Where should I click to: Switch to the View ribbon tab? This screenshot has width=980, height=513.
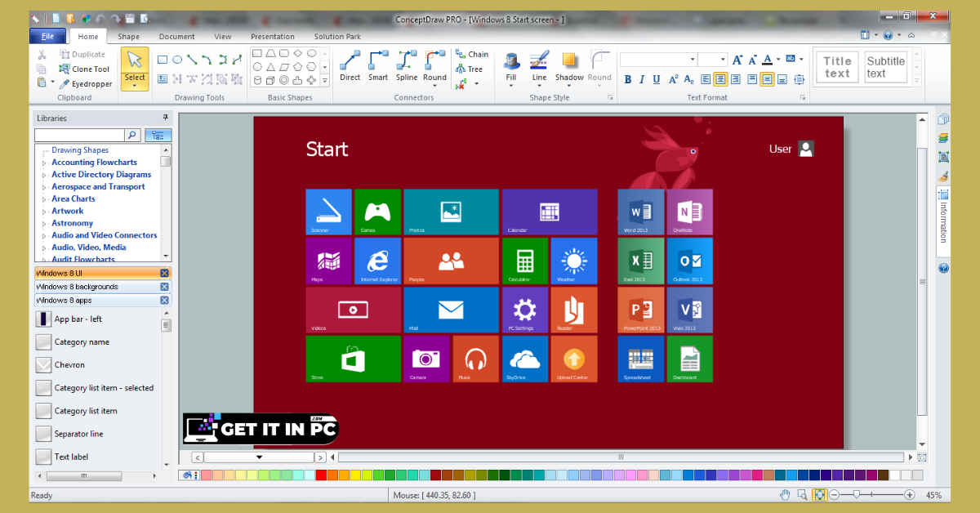[x=223, y=37]
